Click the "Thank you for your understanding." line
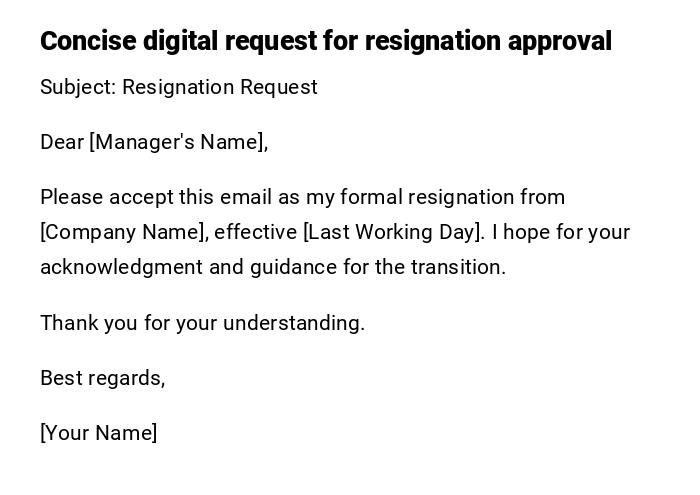 coord(202,323)
